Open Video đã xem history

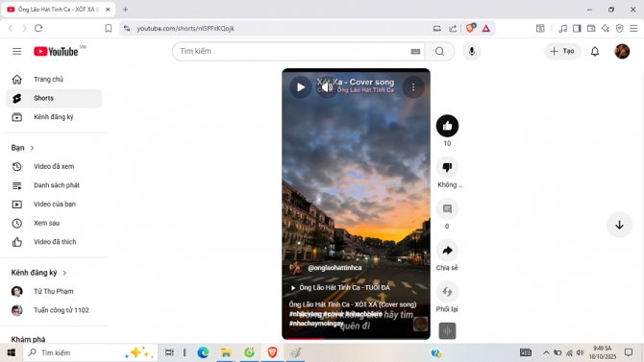pyautogui.click(x=54, y=166)
